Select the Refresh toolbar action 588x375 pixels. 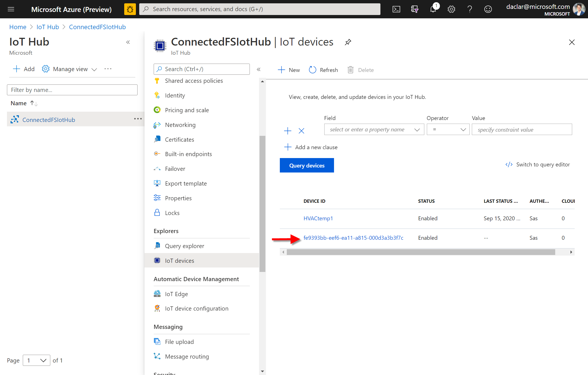pos(323,70)
